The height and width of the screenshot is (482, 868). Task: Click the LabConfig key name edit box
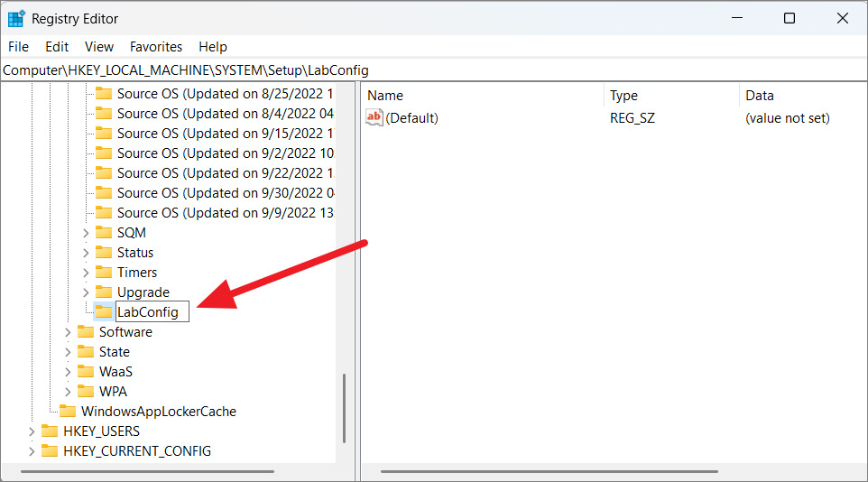click(x=152, y=312)
